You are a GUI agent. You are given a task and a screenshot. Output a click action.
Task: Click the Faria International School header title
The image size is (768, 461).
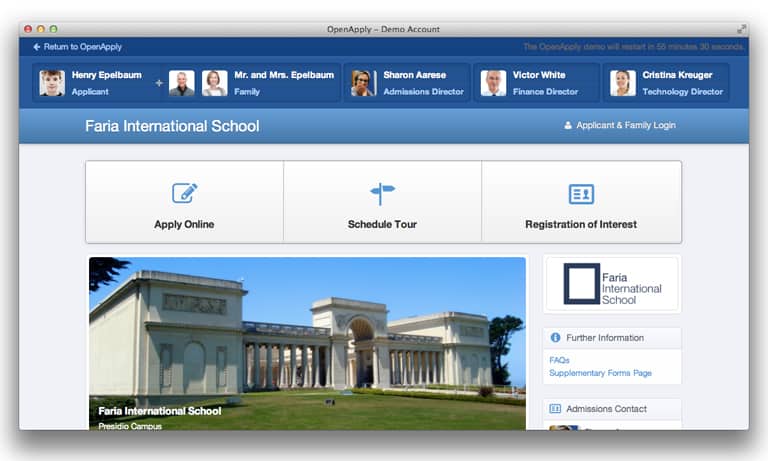172,126
